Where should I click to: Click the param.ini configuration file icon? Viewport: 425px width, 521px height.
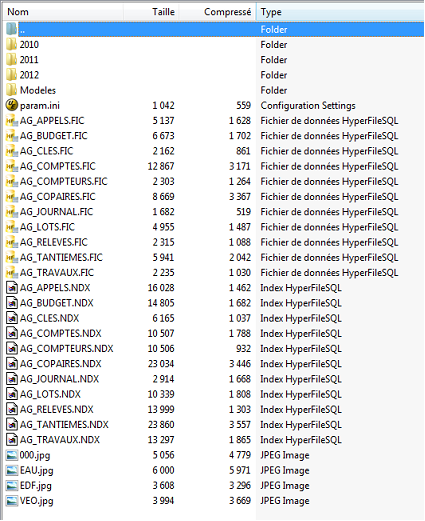click(x=12, y=105)
